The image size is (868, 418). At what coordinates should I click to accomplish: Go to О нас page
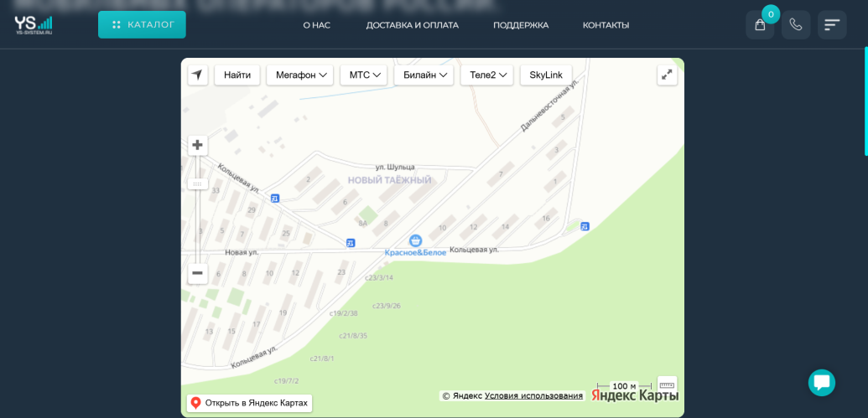317,25
